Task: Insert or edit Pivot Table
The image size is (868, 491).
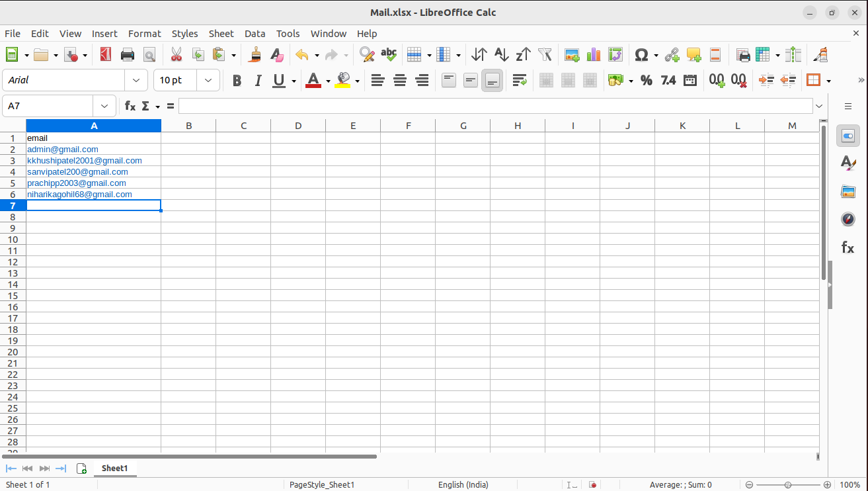Action: (x=615, y=55)
